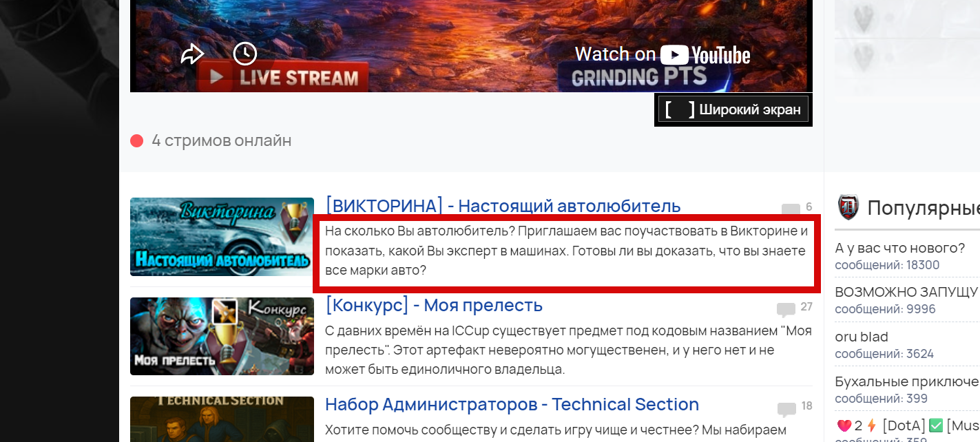Click comment count 18 on admin recruitment post
Image resolution: width=980 pixels, height=442 pixels.
(806, 406)
